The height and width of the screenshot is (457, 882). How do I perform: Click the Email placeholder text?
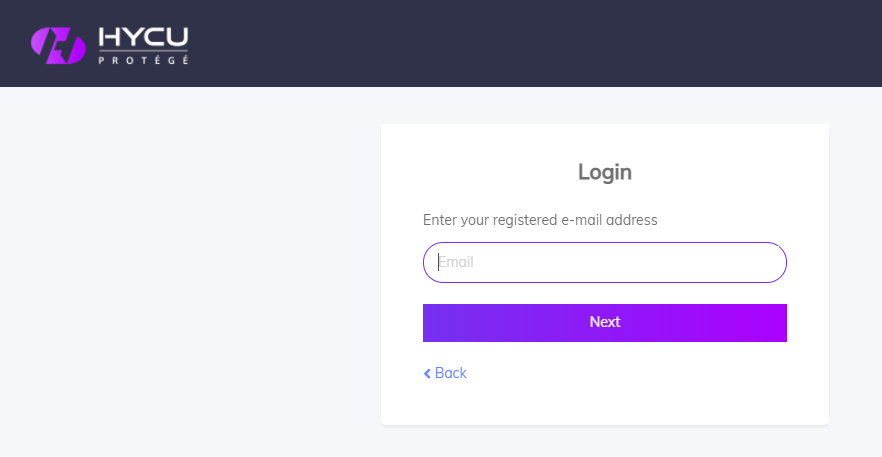[456, 262]
